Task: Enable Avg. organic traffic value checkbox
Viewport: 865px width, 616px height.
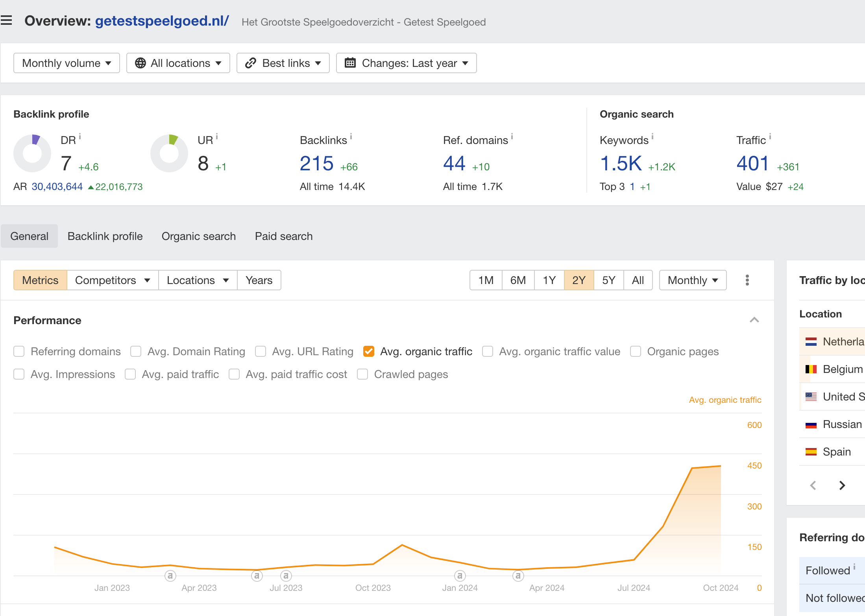Action: tap(488, 351)
